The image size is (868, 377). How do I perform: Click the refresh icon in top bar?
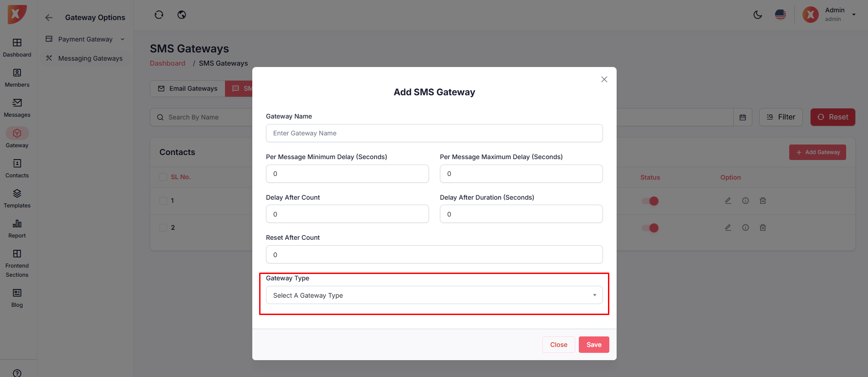[x=158, y=15]
